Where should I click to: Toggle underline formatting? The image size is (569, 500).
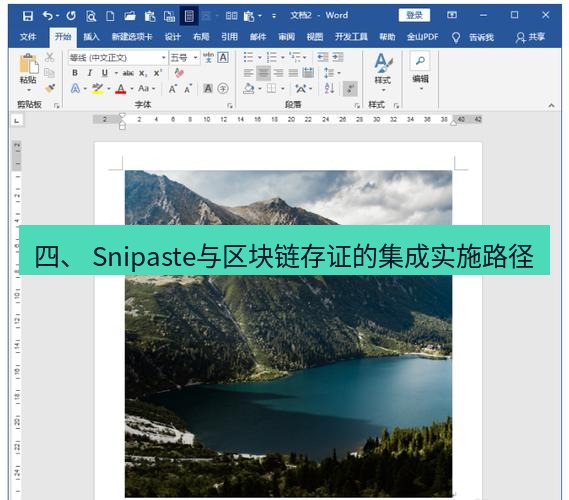[x=105, y=73]
